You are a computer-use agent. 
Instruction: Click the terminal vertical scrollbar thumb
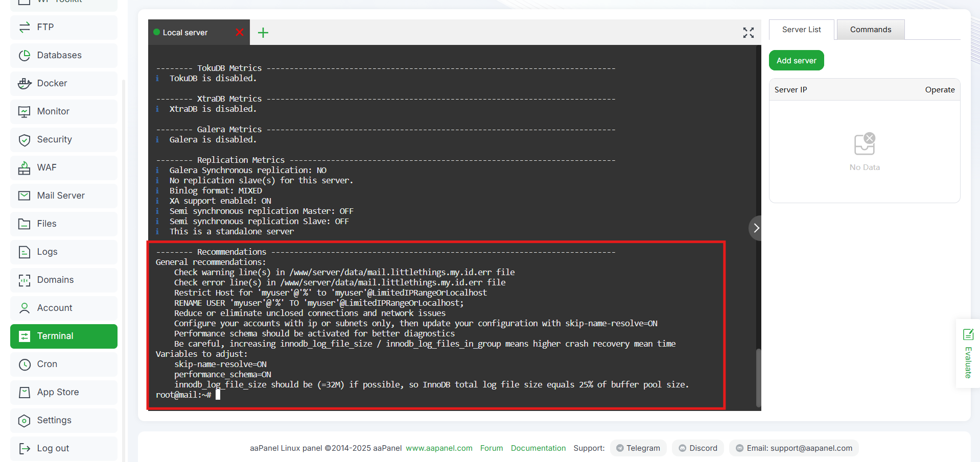pyautogui.click(x=758, y=378)
